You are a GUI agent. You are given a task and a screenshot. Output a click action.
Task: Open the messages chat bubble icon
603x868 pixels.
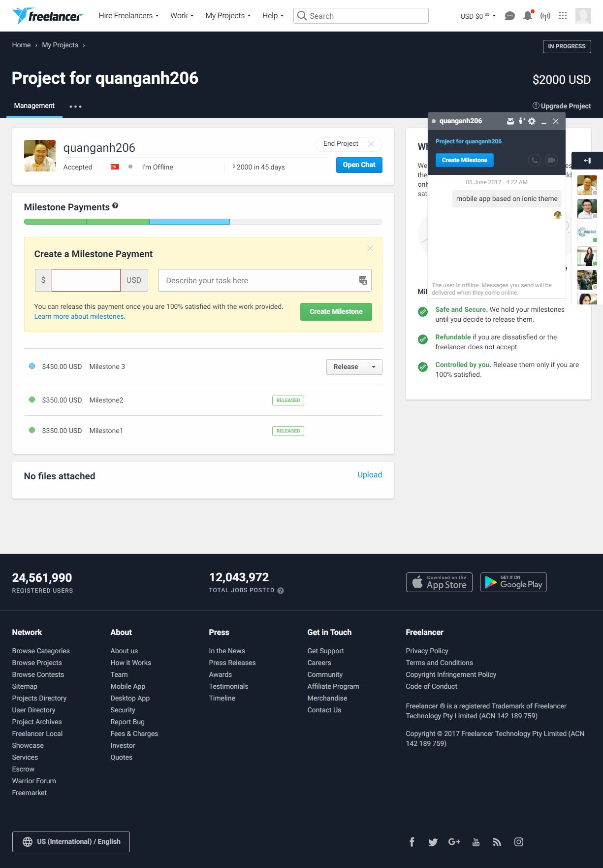[x=510, y=16]
